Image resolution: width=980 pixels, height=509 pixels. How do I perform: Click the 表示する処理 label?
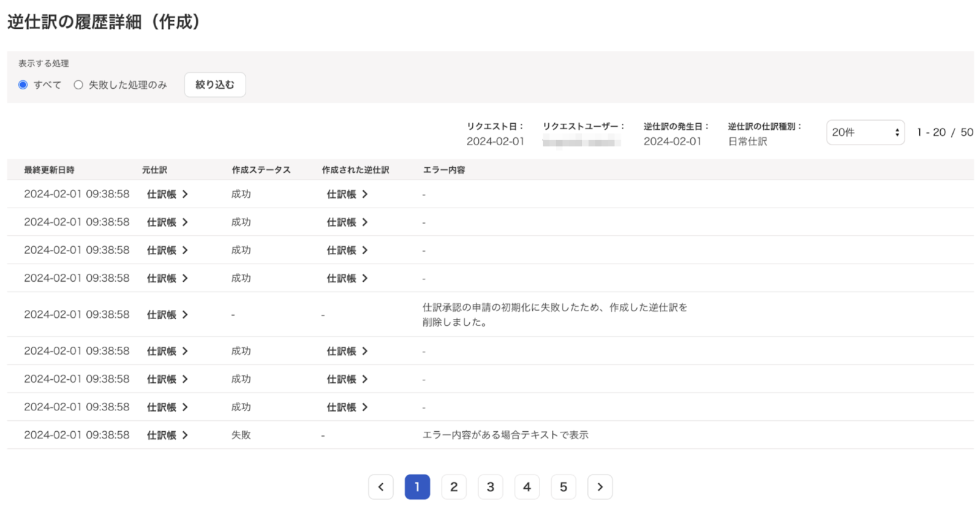click(x=43, y=63)
